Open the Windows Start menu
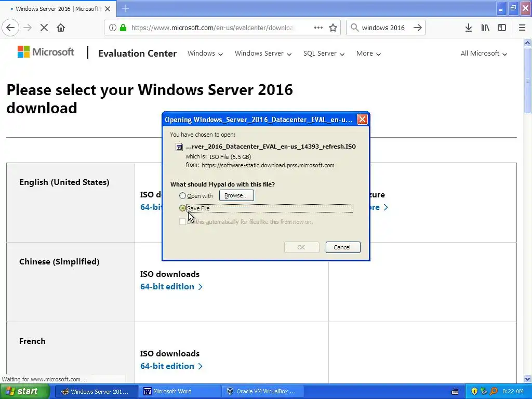This screenshot has width=532, height=399. pos(24,392)
